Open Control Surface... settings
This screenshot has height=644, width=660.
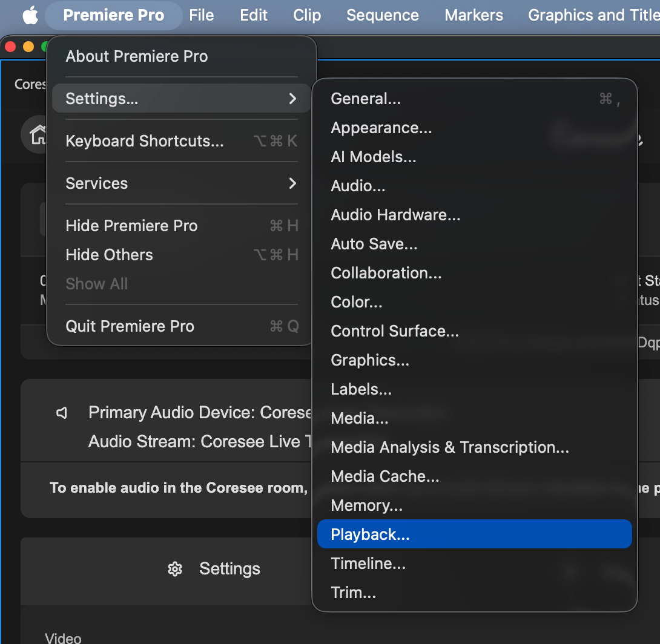pyautogui.click(x=474, y=331)
